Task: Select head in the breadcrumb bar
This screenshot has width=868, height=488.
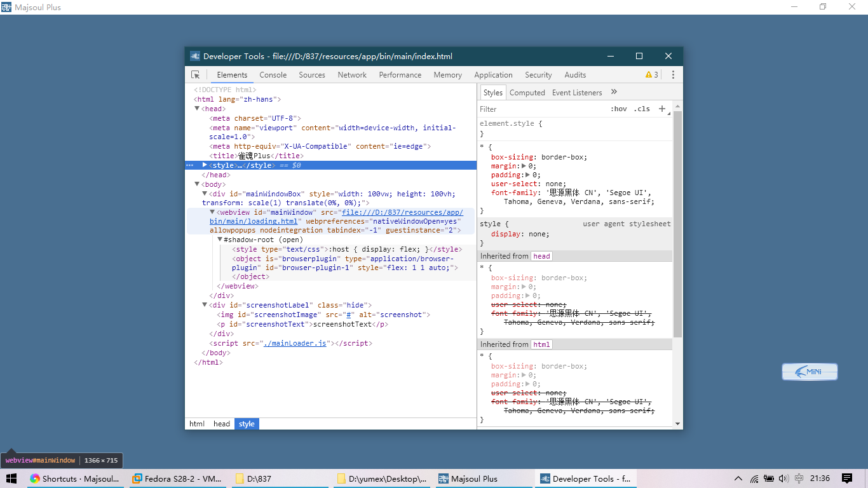Action: 222,424
